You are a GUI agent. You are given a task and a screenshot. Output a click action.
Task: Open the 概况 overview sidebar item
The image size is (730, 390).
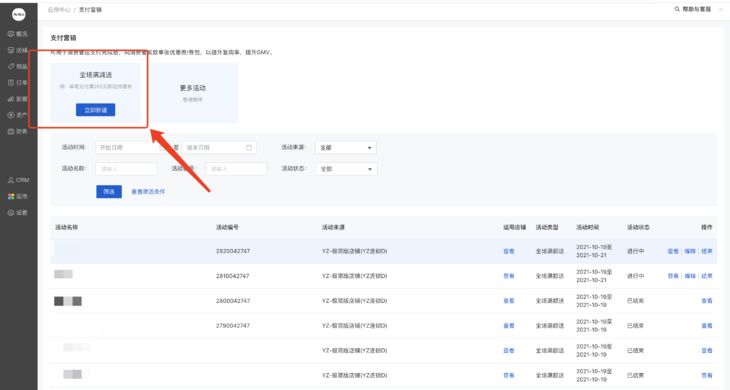pos(18,34)
